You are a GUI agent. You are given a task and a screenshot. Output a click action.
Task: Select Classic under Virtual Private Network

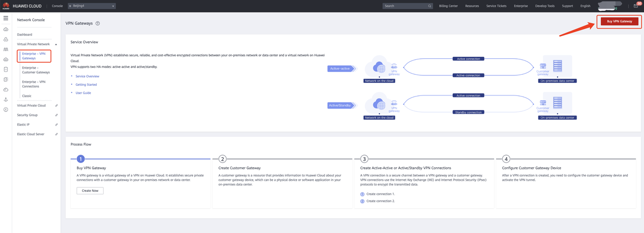point(27,96)
